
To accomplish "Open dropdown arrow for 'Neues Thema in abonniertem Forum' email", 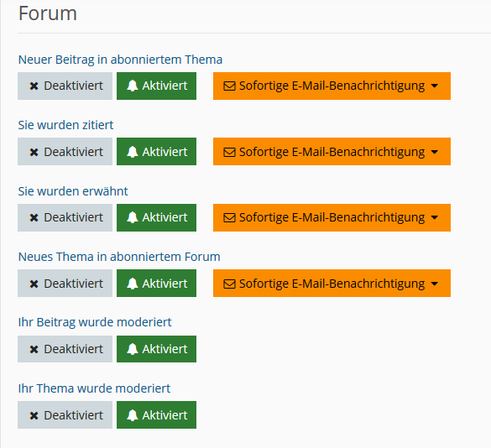I will click(434, 284).
